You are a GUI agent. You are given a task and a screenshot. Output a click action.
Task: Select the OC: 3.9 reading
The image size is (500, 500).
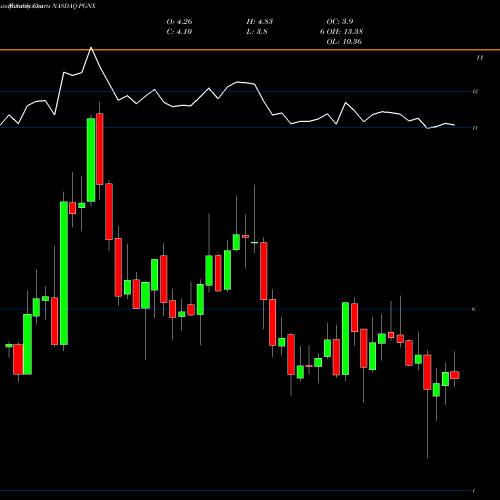click(x=340, y=22)
